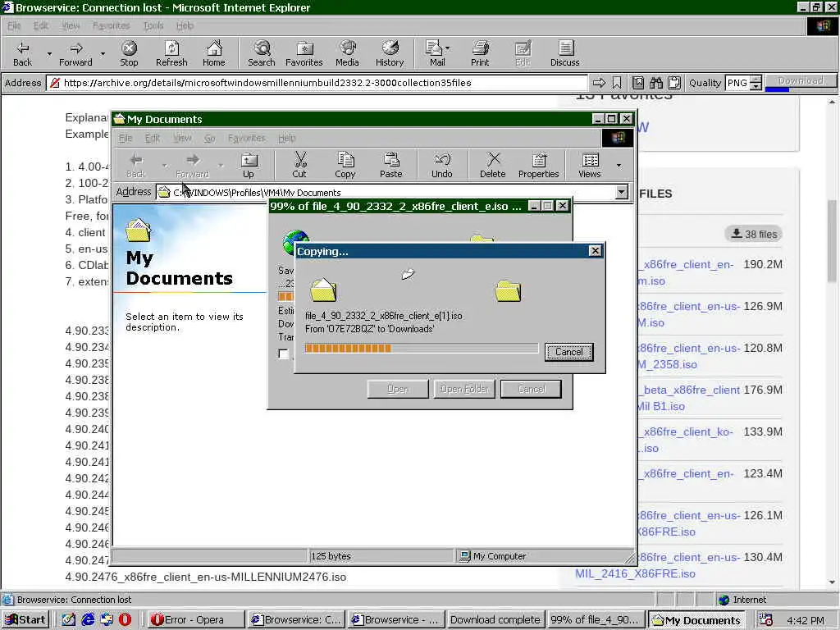Launch Internet Explorer from quick launch
Image resolution: width=840 pixels, height=630 pixels.
88,620
